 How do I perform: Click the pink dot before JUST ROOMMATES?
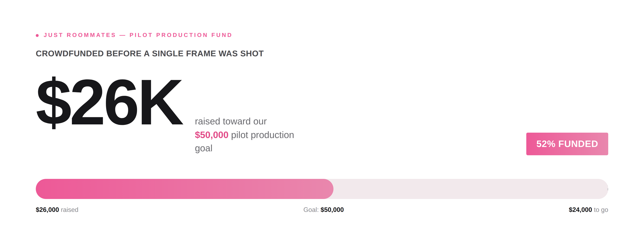tap(37, 35)
